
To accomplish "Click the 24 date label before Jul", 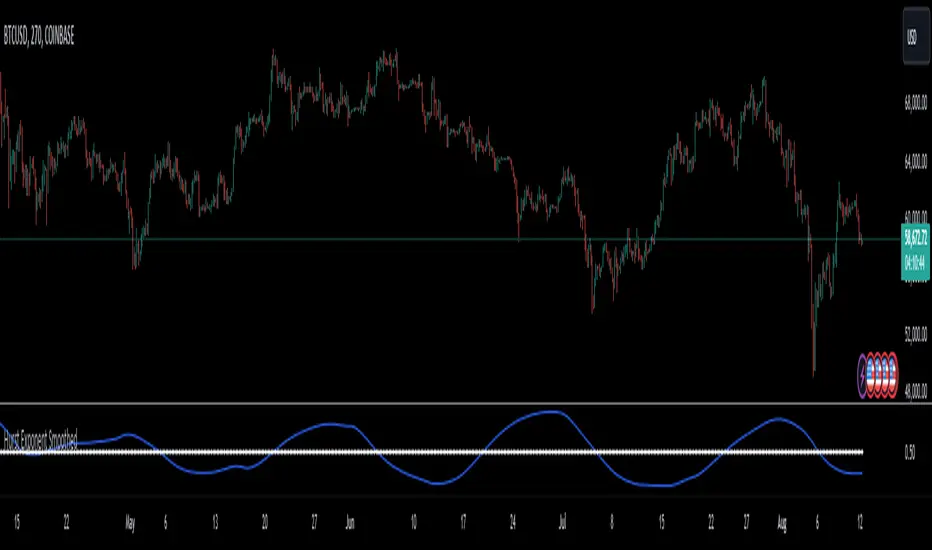I will click(x=513, y=522).
